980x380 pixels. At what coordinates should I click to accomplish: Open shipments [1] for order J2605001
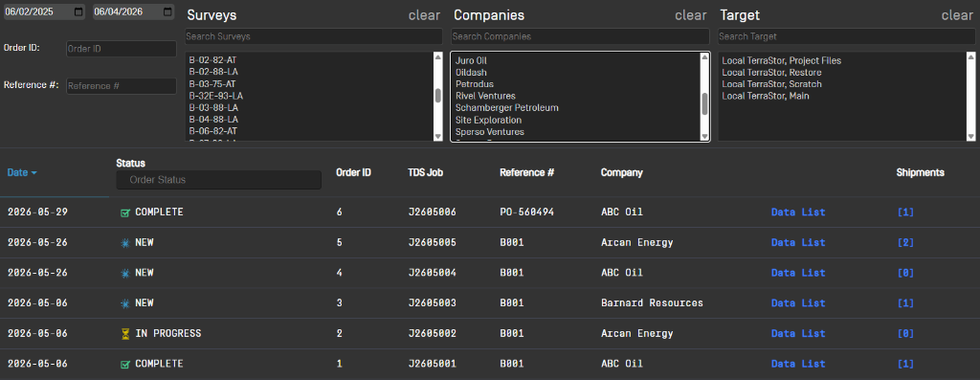[x=905, y=364]
